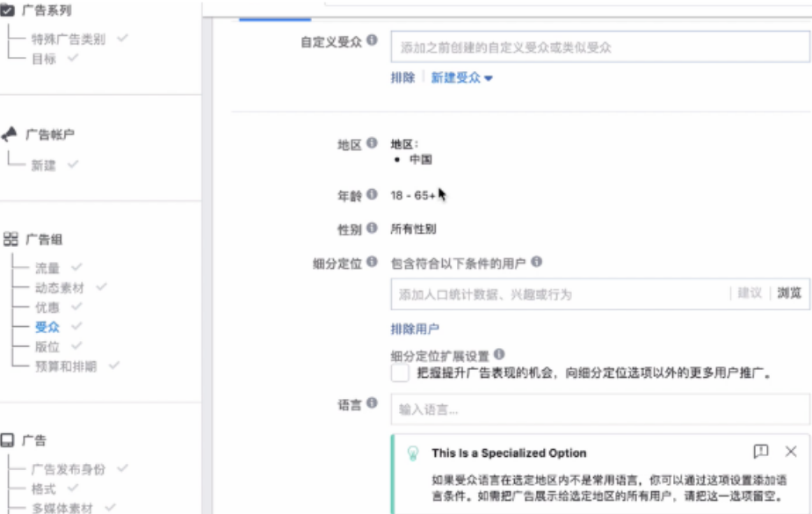
Task: Select 受众 in sidebar tree
Action: [47, 327]
